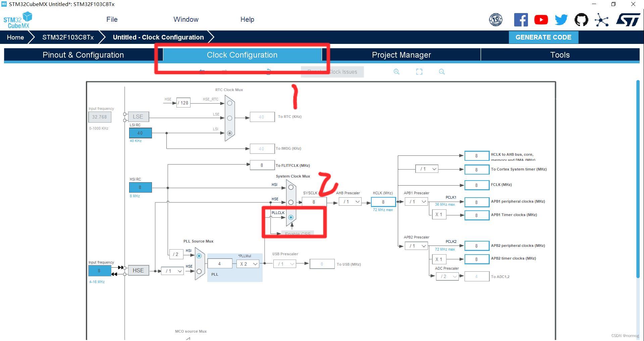
Task: Select HSI source on PLL Source Mux
Action: pos(199,256)
